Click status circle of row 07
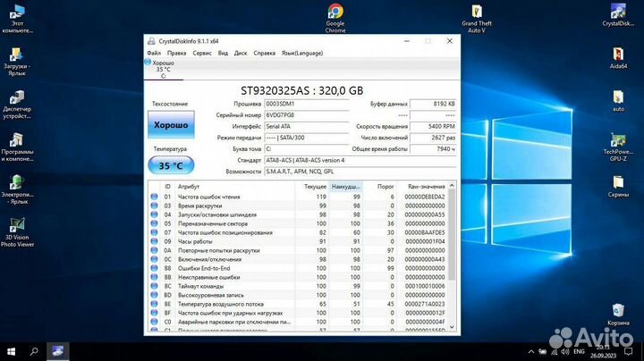The image size is (644, 361). point(154,232)
